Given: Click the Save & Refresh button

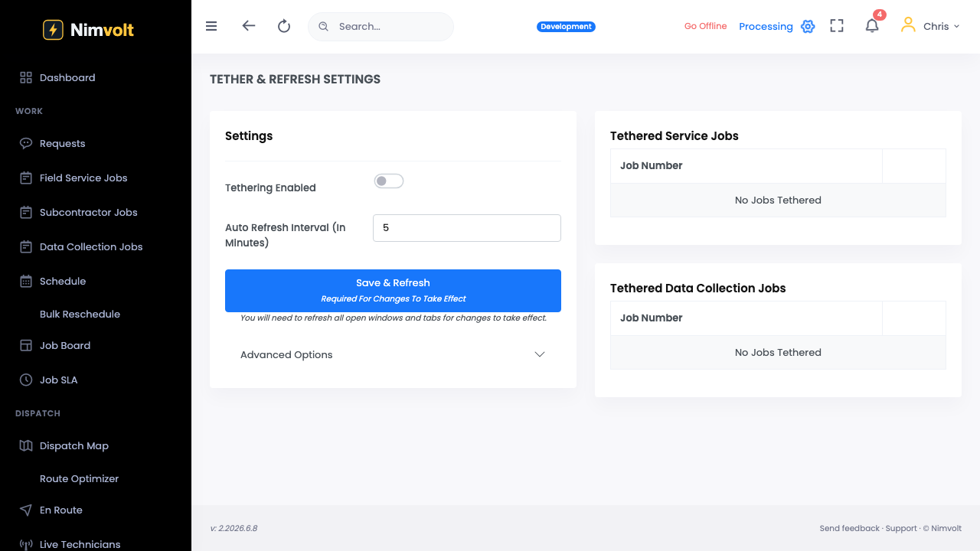Looking at the screenshot, I should point(393,291).
